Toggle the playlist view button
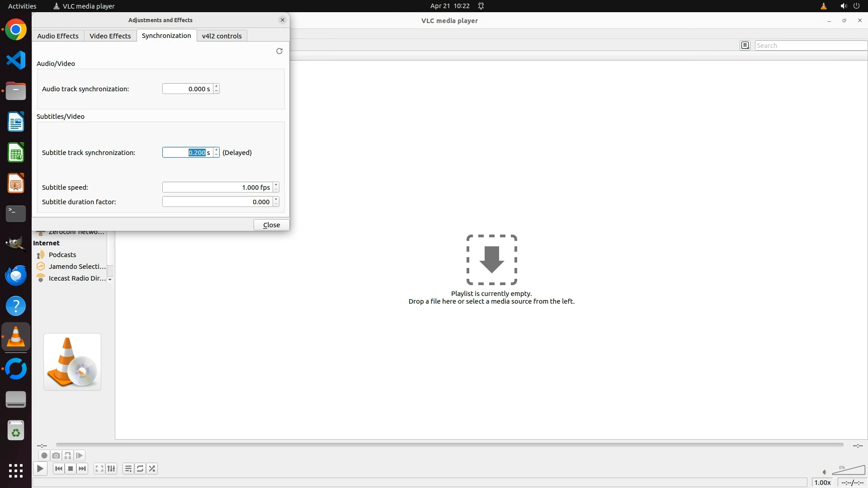 point(128,469)
